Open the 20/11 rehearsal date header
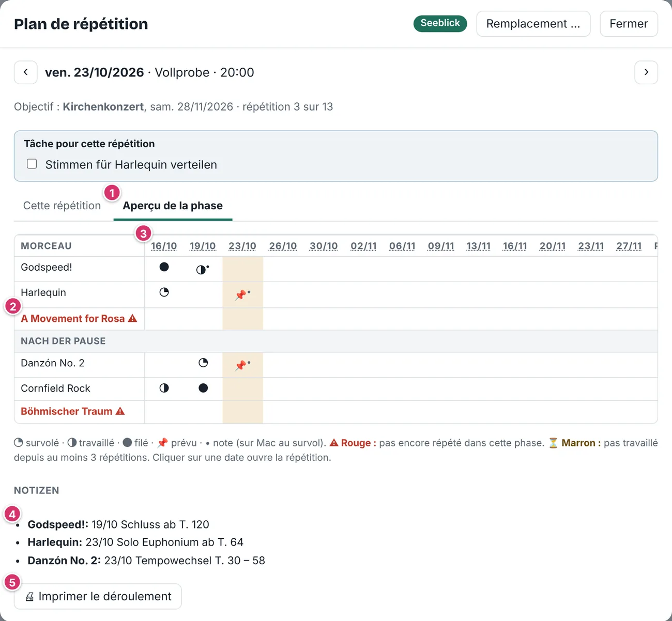Viewport: 672px width, 621px height. click(x=553, y=246)
